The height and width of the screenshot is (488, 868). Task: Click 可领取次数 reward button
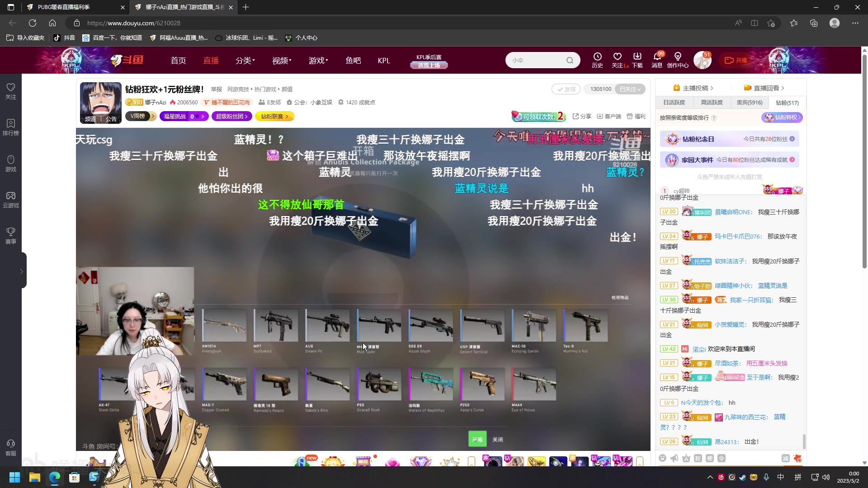pos(538,116)
